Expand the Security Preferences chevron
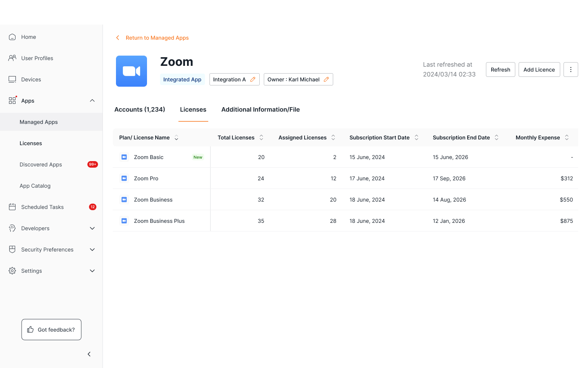Image resolution: width=588 pixels, height=368 pixels. (92, 249)
